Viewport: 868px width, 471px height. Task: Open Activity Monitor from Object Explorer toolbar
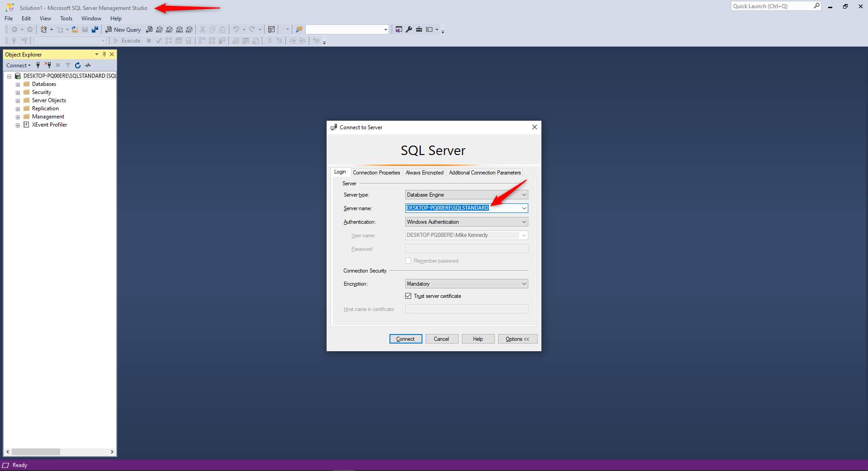click(88, 66)
